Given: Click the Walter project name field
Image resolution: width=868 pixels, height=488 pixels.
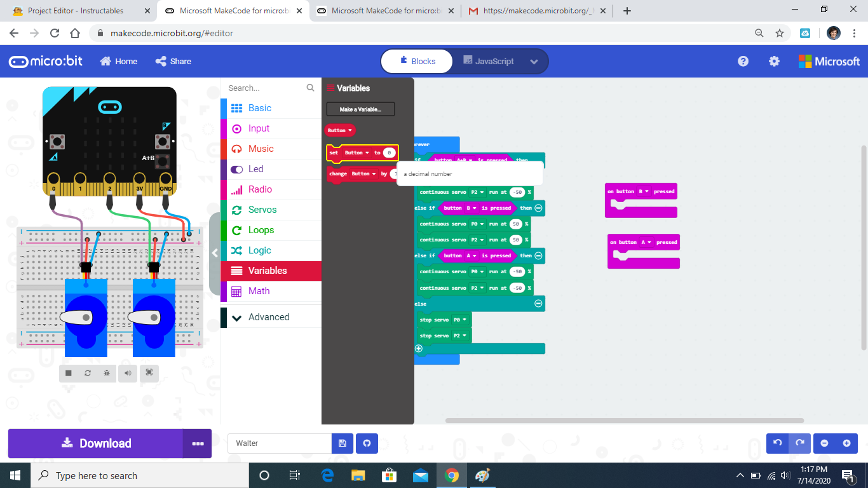Looking at the screenshot, I should [x=280, y=444].
